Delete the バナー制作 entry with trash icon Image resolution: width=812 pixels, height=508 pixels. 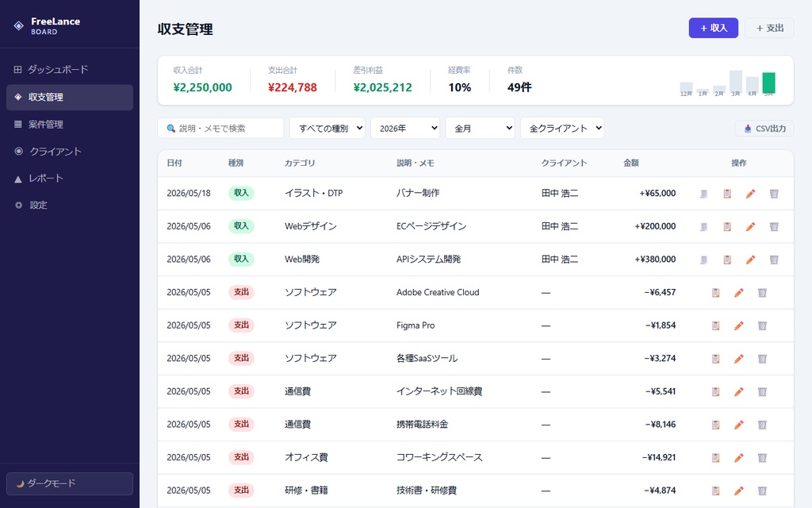(x=774, y=194)
